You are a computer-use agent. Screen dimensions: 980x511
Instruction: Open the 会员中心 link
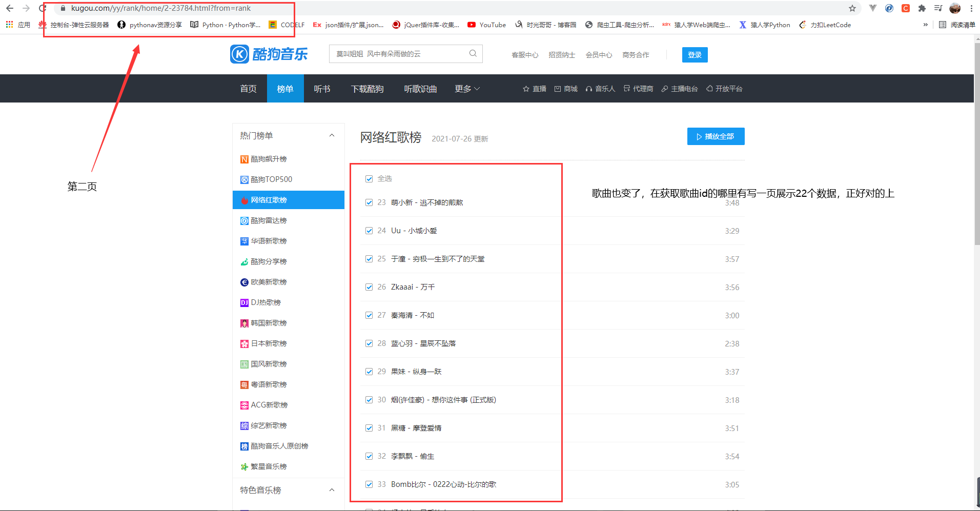pos(598,54)
